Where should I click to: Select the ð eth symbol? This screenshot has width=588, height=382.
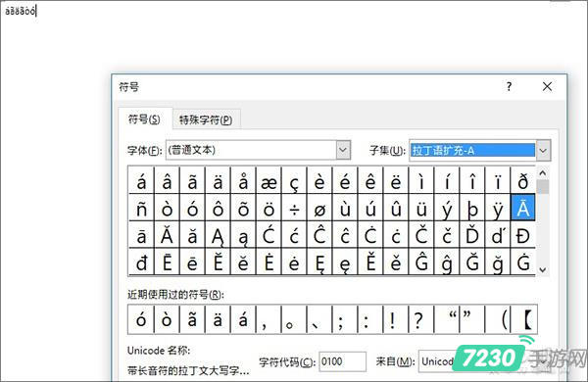[522, 180]
